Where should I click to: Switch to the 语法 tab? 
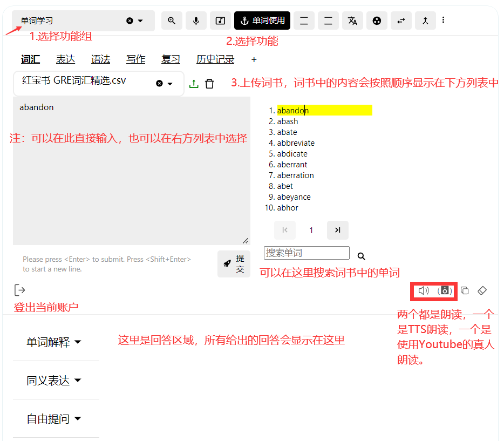point(100,59)
